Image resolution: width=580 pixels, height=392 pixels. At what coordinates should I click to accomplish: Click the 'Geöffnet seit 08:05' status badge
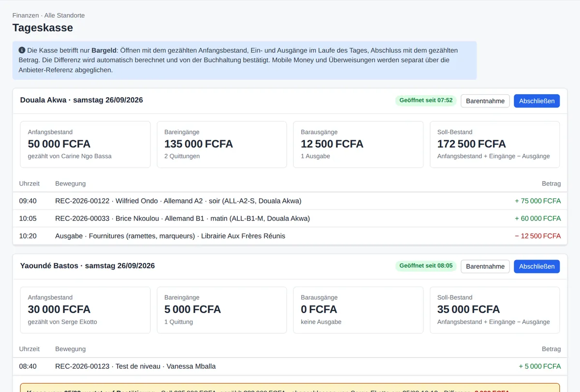point(426,266)
